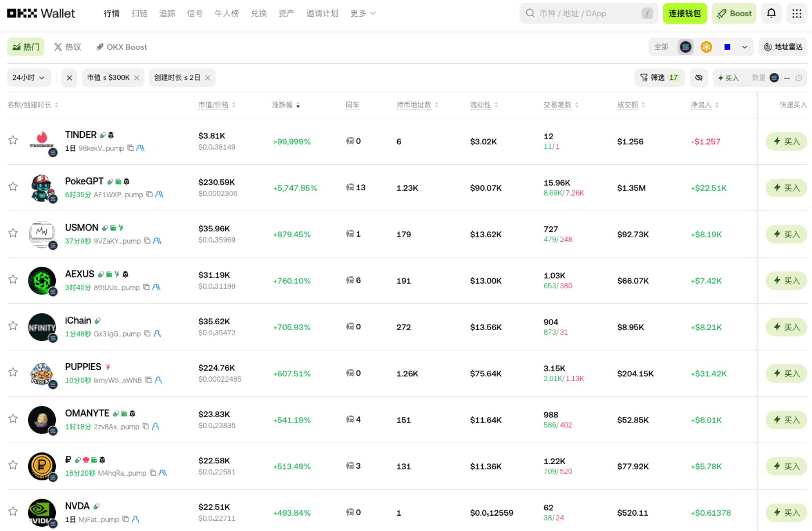Toggle the hide-tokens eye icon
This screenshot has width=812, height=531.
pyautogui.click(x=699, y=78)
